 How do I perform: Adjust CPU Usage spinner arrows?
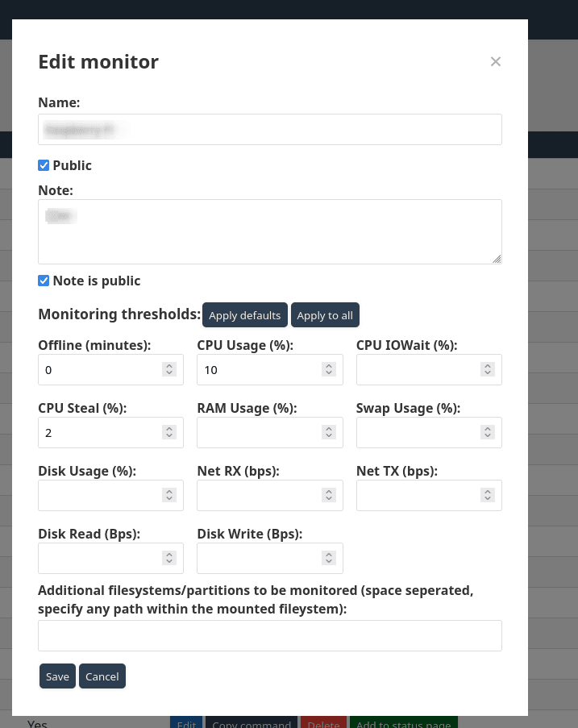pyautogui.click(x=328, y=369)
